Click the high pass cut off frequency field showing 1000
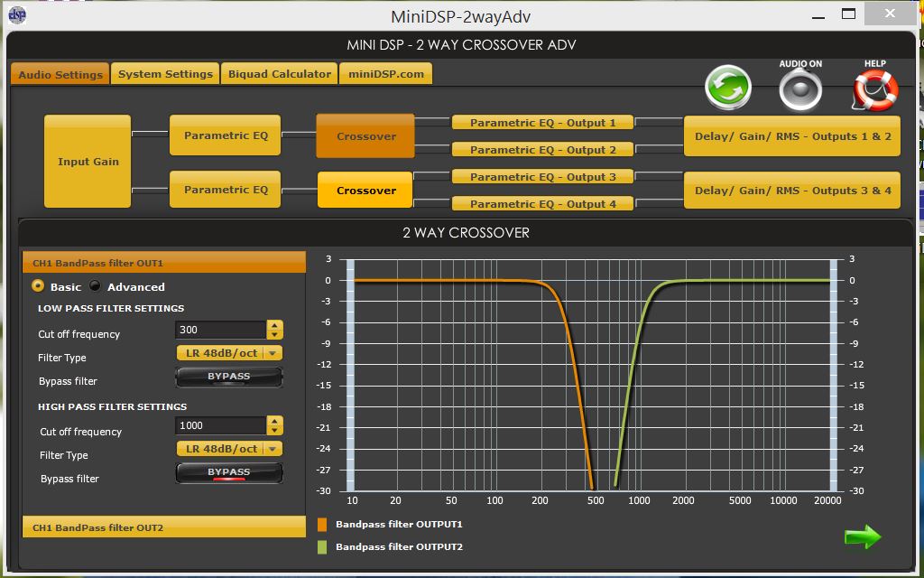 (x=221, y=425)
